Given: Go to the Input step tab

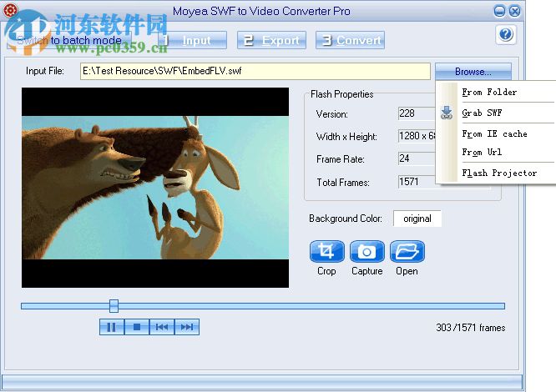Looking at the screenshot, I should 193,40.
